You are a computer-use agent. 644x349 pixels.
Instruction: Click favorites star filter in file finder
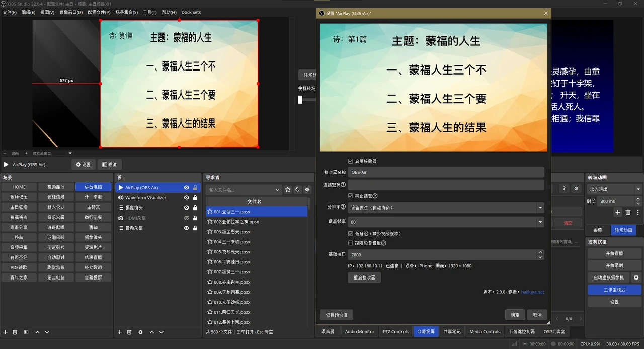click(x=288, y=190)
